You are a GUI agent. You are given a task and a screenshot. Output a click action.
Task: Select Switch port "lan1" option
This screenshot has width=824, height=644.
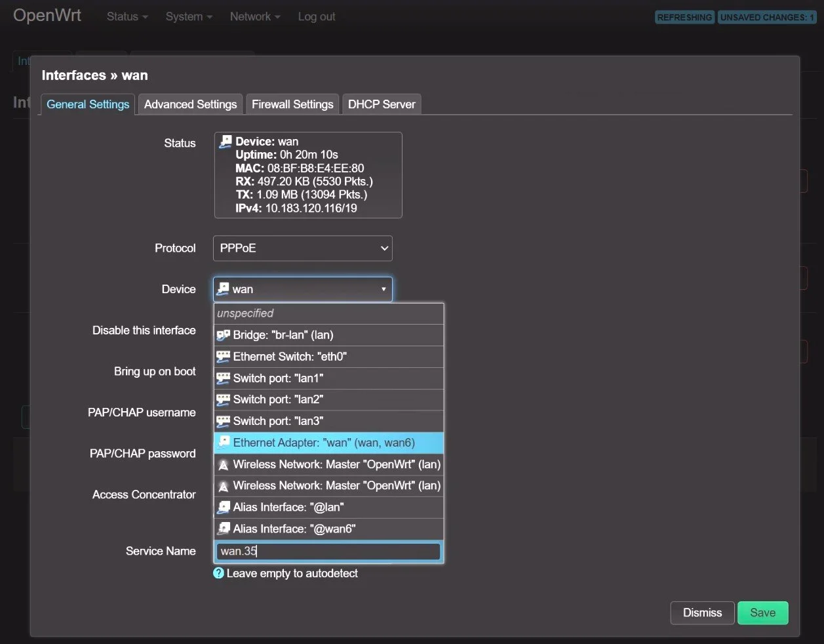[x=329, y=378]
